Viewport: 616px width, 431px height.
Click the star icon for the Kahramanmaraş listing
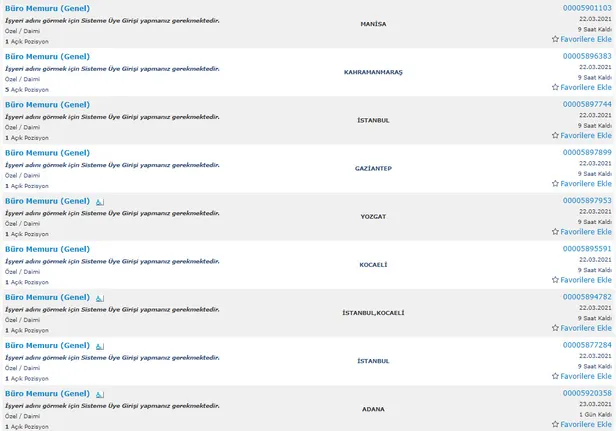(555, 87)
